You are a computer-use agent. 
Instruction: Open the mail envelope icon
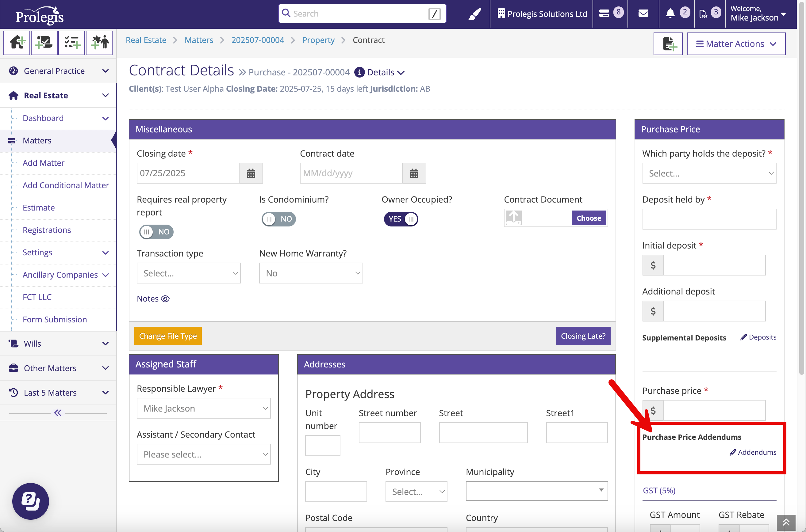coord(643,13)
